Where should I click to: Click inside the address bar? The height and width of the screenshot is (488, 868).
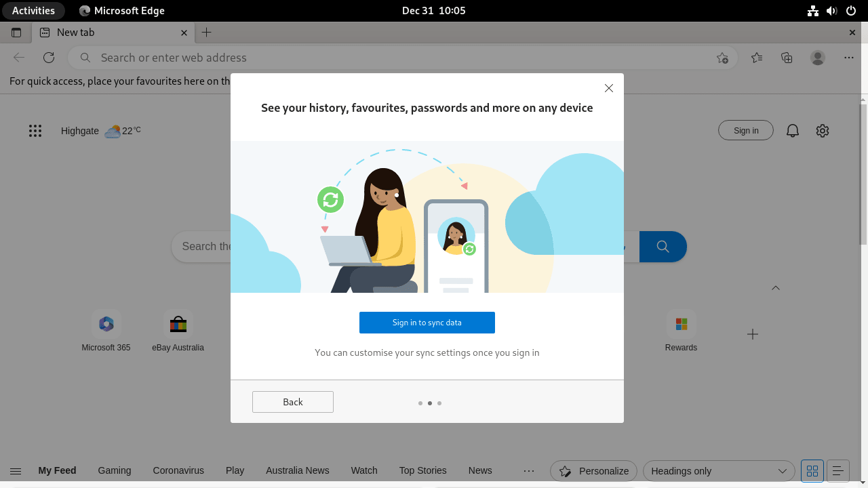tap(271, 58)
